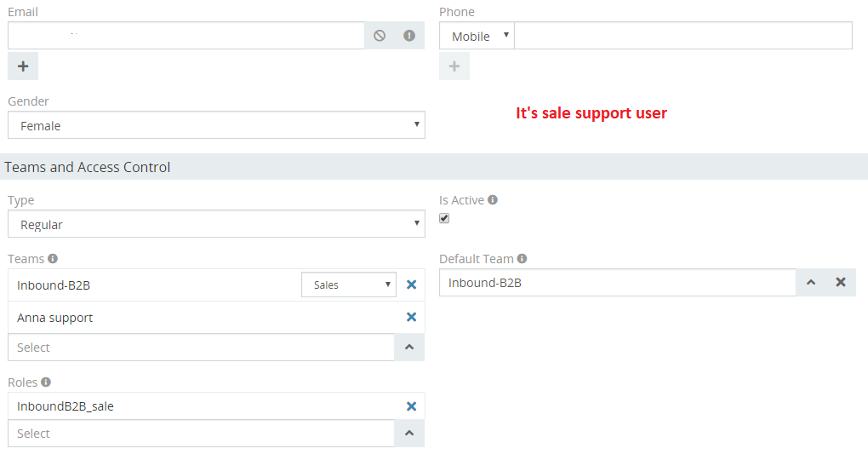Show info tooltip next to Roles label
The height and width of the screenshot is (460, 868).
(x=46, y=382)
